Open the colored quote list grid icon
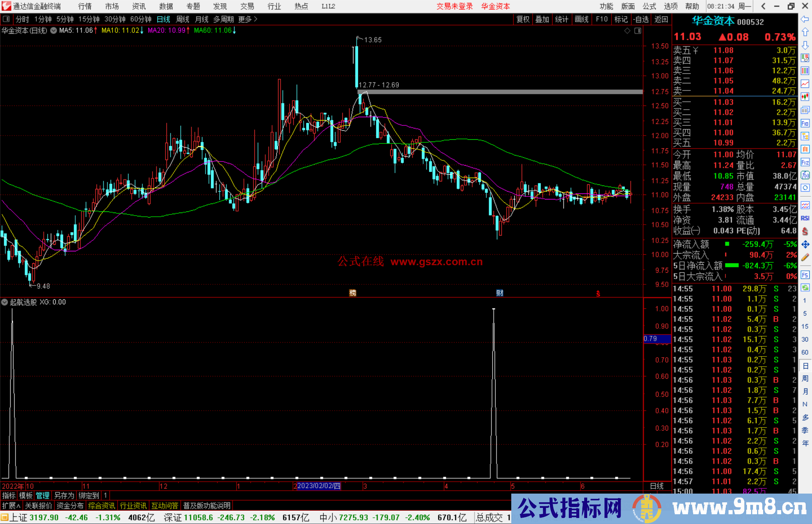 tap(805, 71)
